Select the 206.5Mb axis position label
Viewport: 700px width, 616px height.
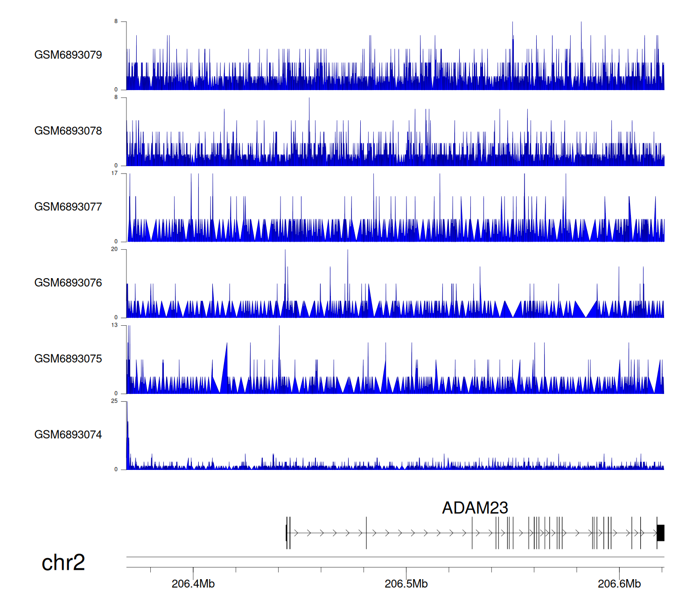pyautogui.click(x=406, y=584)
